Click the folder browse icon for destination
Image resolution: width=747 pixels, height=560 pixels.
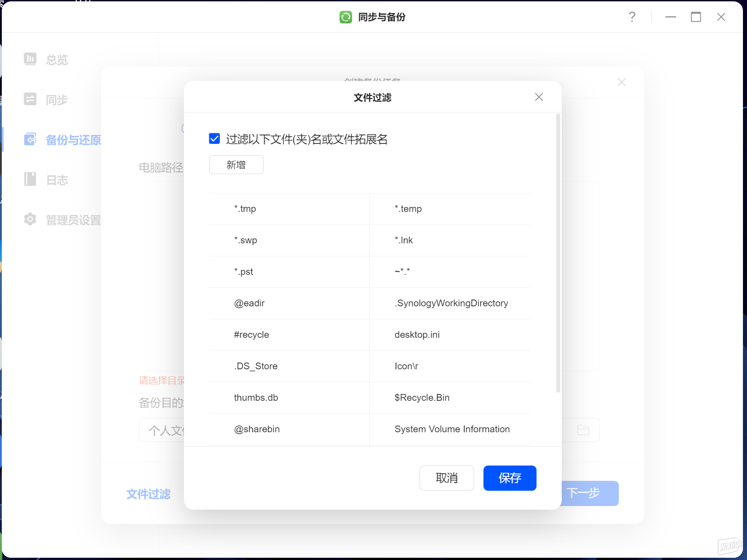[583, 430]
